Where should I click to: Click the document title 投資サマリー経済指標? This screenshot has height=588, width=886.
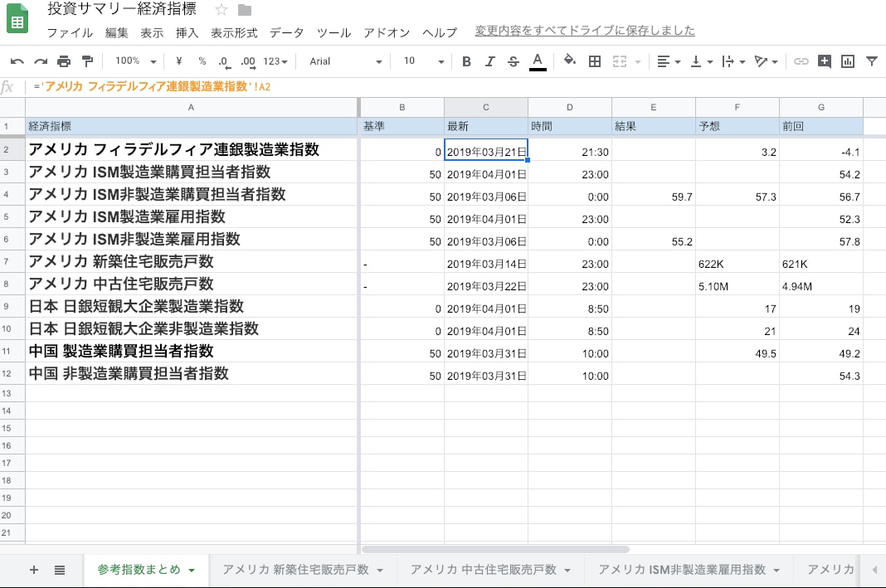coord(122,9)
